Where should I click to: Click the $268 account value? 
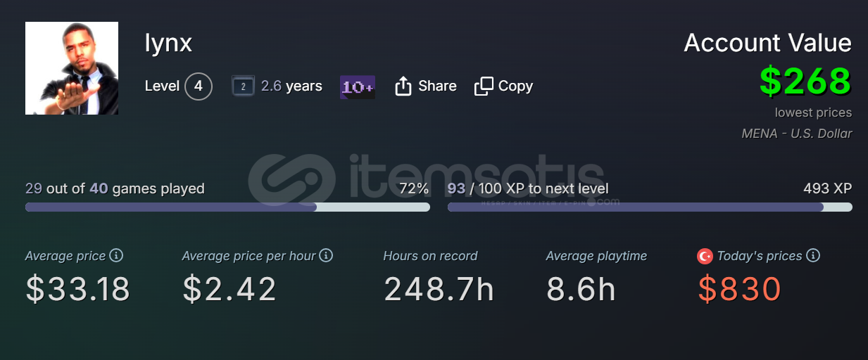pos(805,82)
